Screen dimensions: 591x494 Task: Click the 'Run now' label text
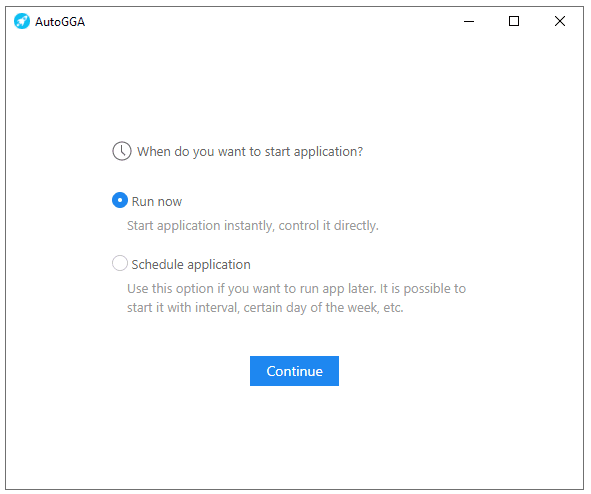pos(157,202)
